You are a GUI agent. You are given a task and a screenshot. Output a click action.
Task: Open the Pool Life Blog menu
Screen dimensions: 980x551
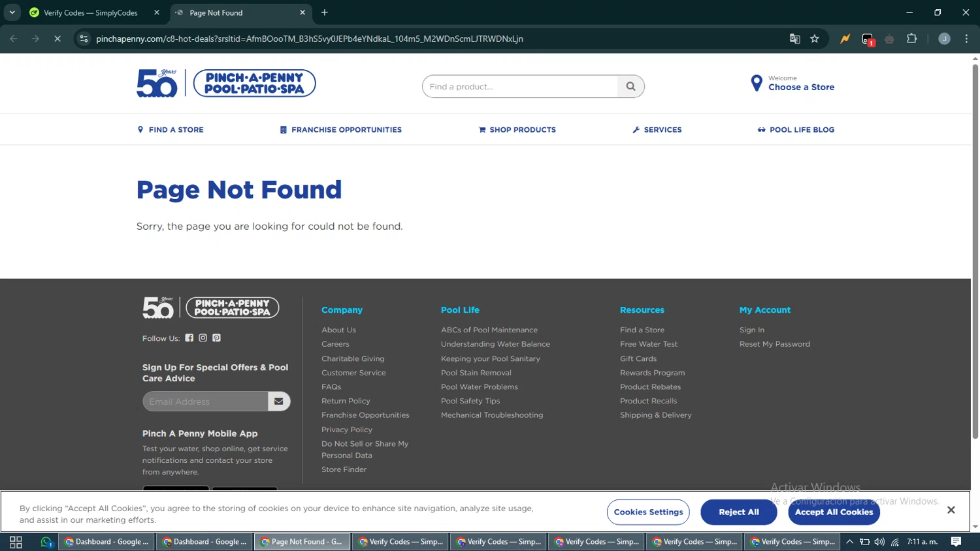click(796, 130)
